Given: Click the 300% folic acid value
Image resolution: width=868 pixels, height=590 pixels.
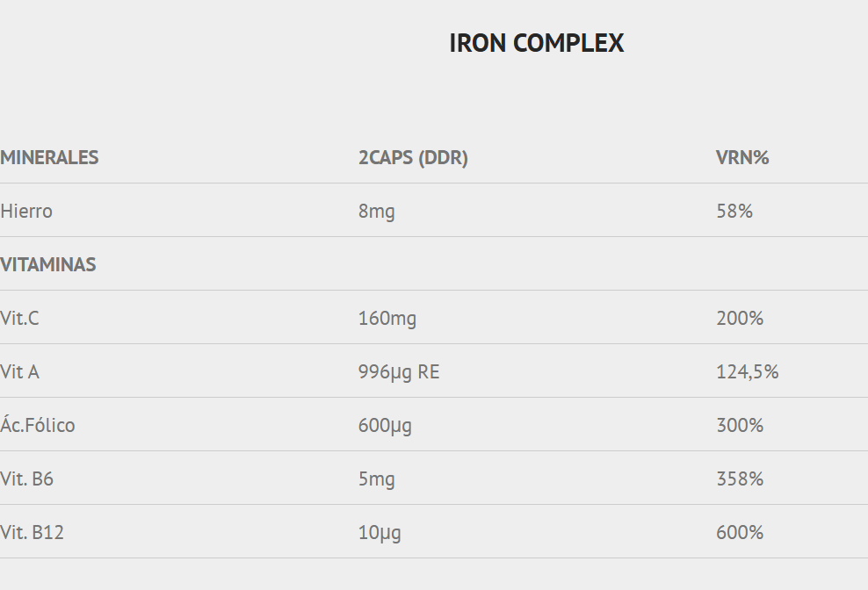Looking at the screenshot, I should pyautogui.click(x=740, y=426).
